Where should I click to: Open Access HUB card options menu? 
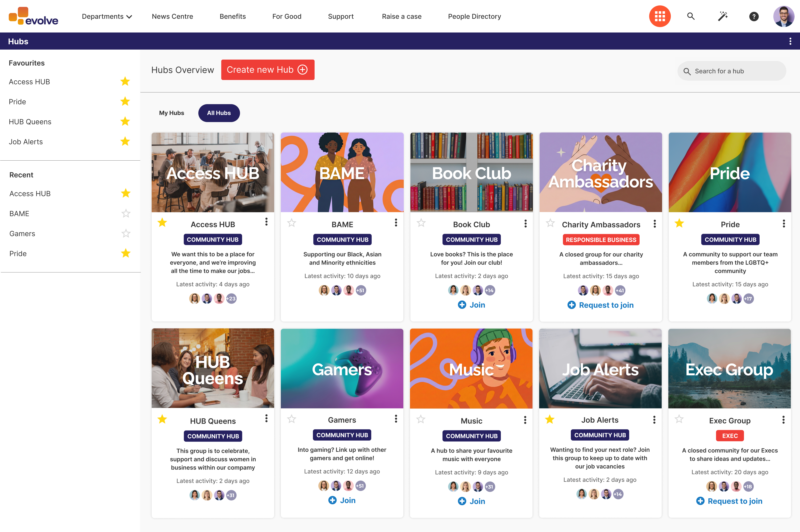266,222
